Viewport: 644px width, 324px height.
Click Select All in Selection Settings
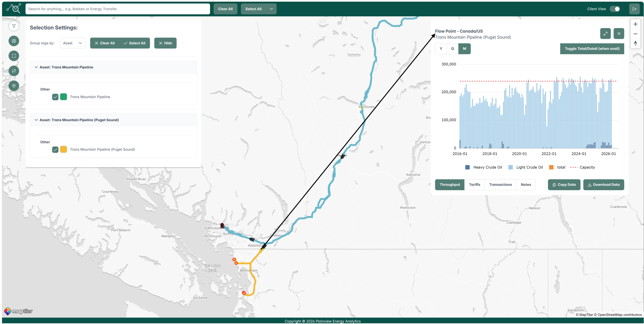point(134,43)
